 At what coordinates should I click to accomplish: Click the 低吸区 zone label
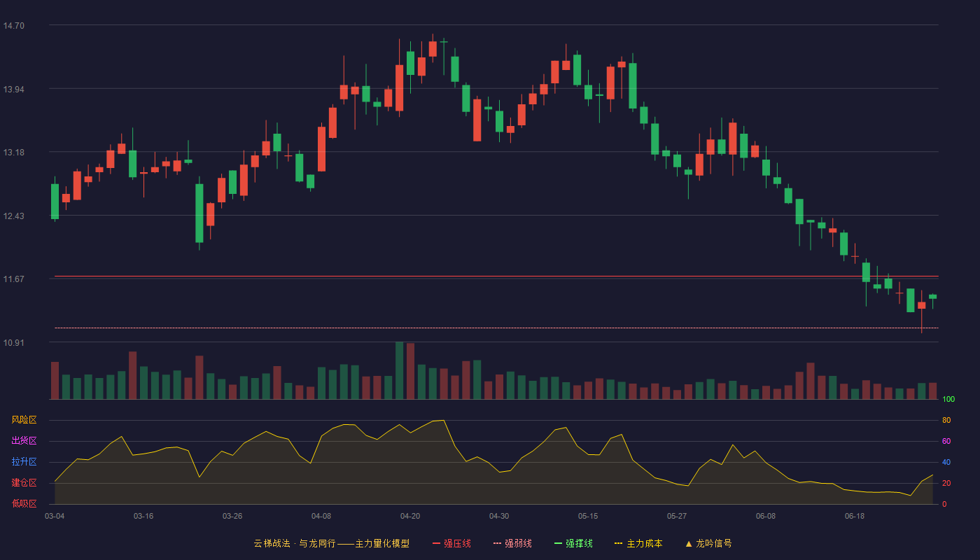point(24,503)
